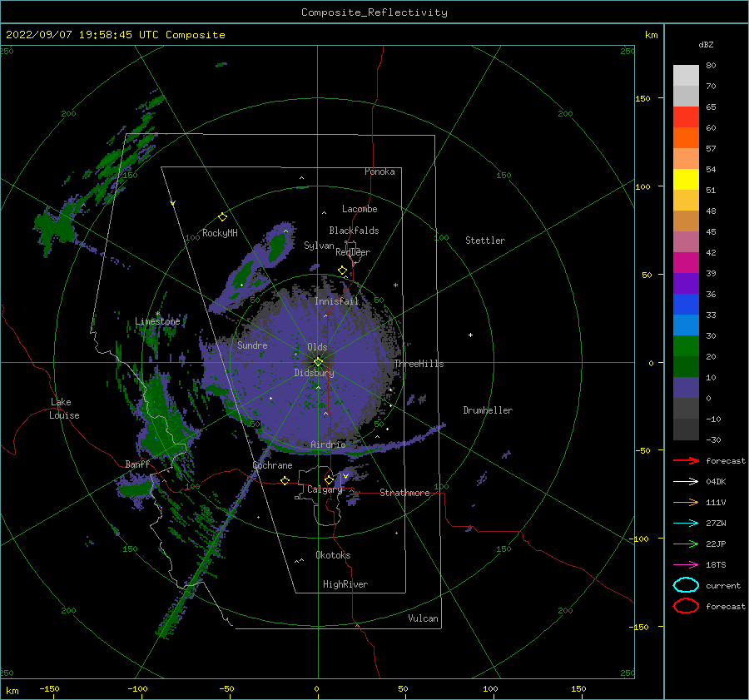Pick the bright yellow swatch below 54 dBZ
Viewport: 749px width, 700px height.
(x=686, y=179)
